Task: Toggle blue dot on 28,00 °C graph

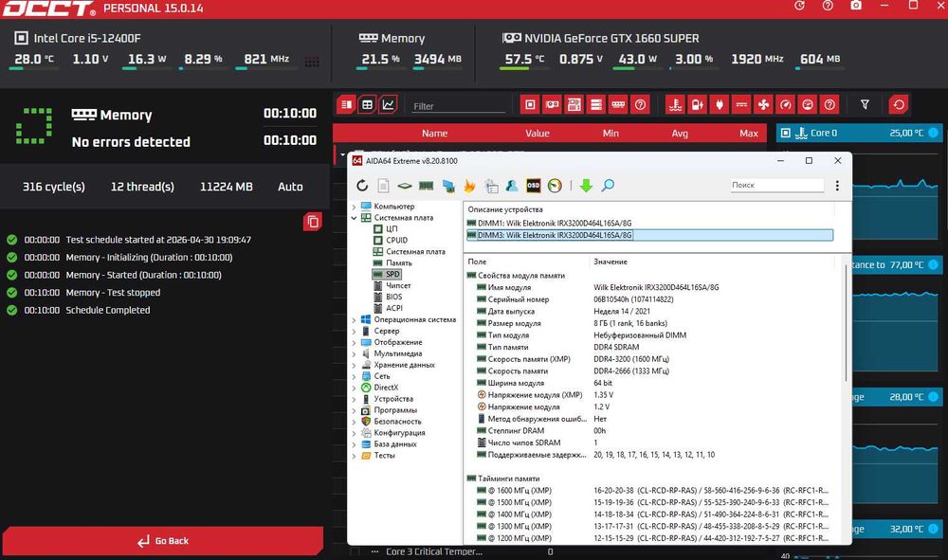Action: (934, 397)
